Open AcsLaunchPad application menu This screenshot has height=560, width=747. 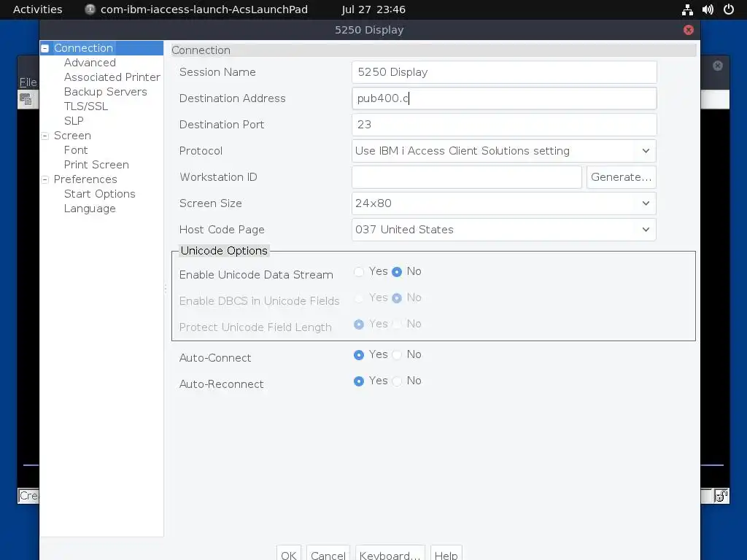coord(196,9)
